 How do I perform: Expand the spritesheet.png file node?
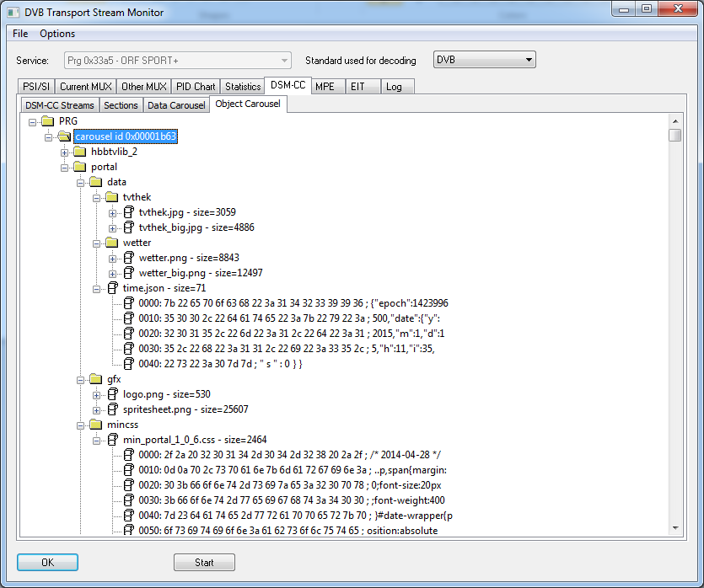[x=96, y=410]
